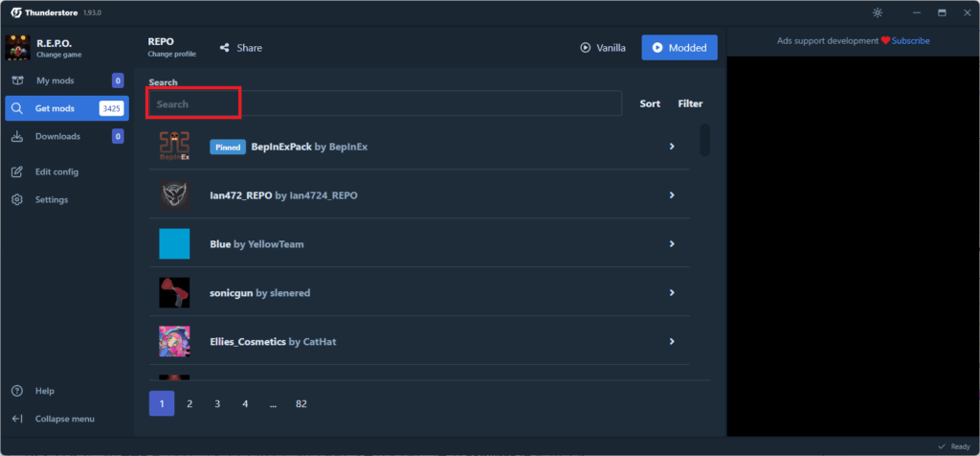Go to page 1 of mods
This screenshot has width=980, height=456.
point(162,403)
